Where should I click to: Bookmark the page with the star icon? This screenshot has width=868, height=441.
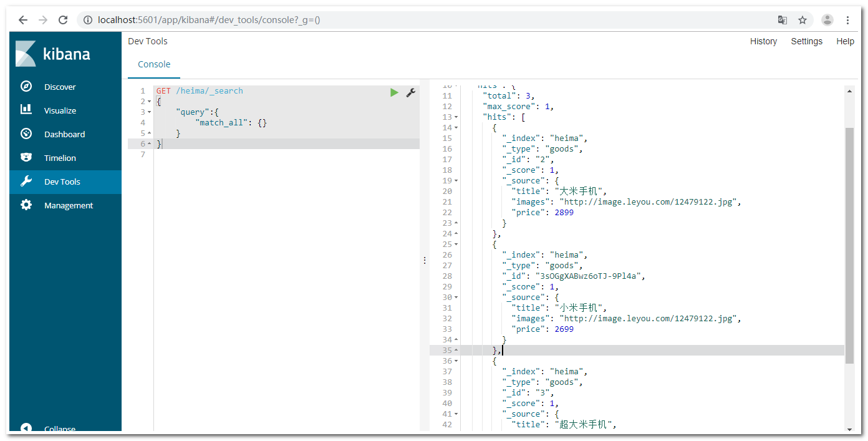pyautogui.click(x=803, y=19)
